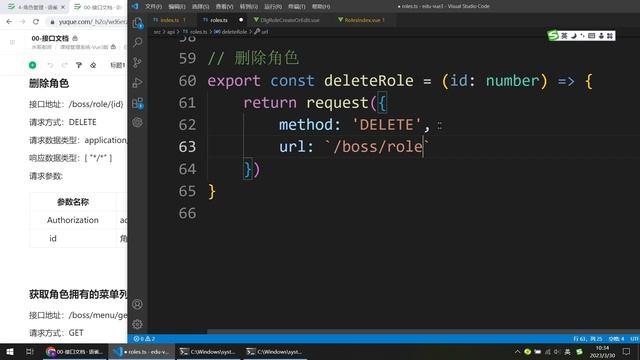The width and height of the screenshot is (640, 360).
Task: Click Redo in the Yuque editor toolbar
Action: [64, 65]
